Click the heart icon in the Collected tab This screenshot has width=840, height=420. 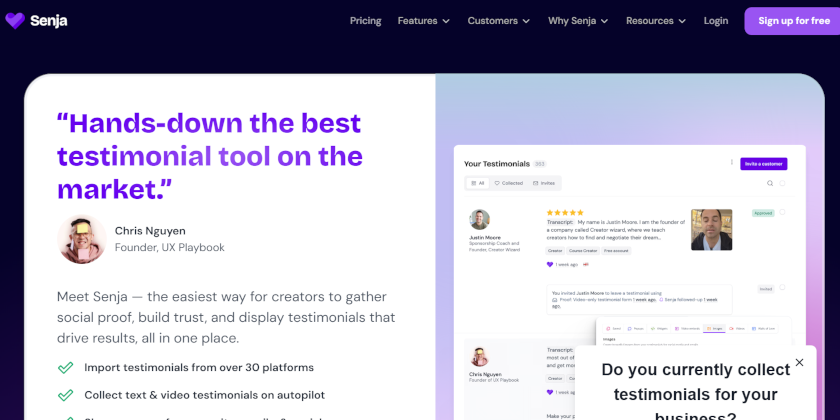click(x=497, y=183)
